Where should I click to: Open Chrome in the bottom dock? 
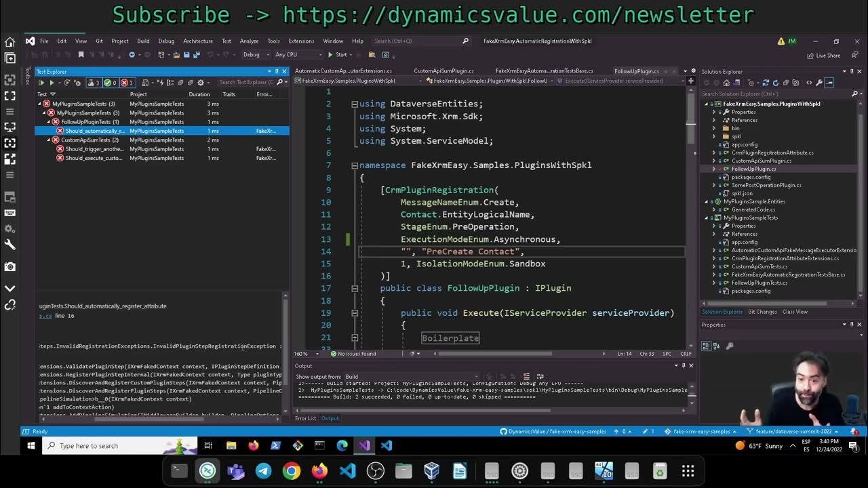pos(292,470)
